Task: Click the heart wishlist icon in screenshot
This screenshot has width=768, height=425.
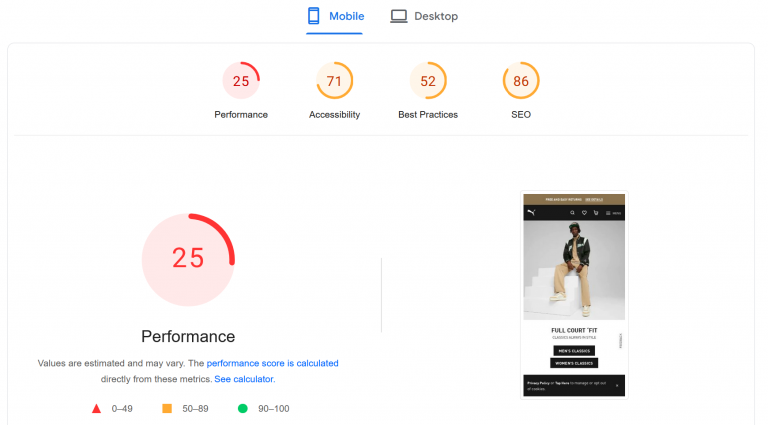Action: 584,213
